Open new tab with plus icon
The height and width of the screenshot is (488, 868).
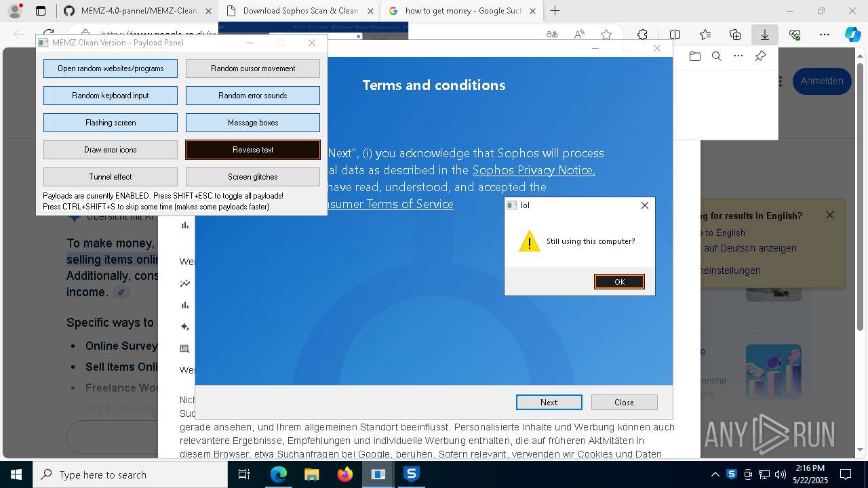point(555,11)
